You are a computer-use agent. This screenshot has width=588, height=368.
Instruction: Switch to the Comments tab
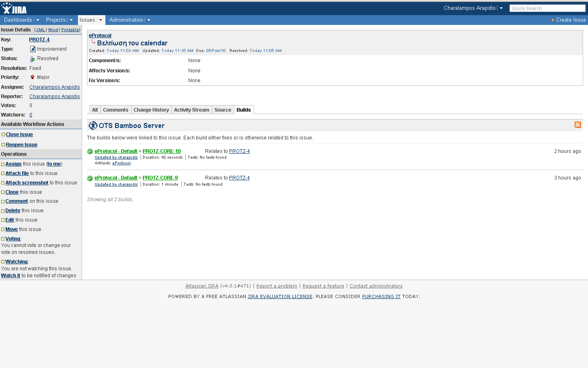[x=116, y=110]
